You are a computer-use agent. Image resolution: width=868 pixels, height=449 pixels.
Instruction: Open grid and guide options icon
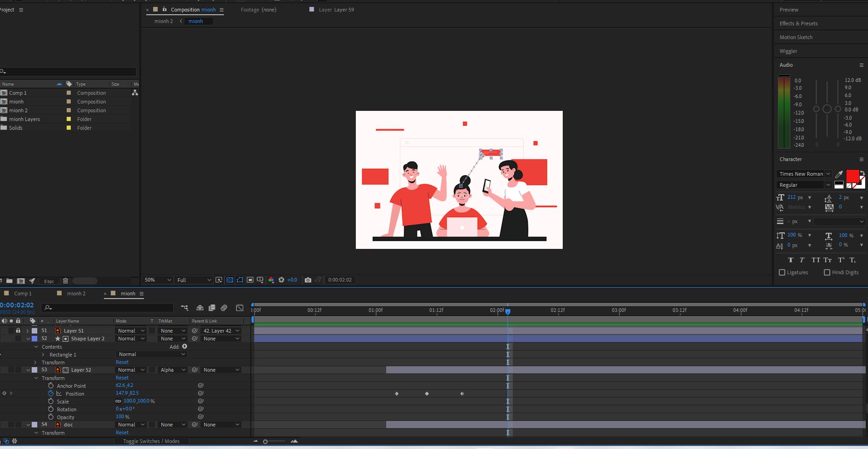pos(260,280)
